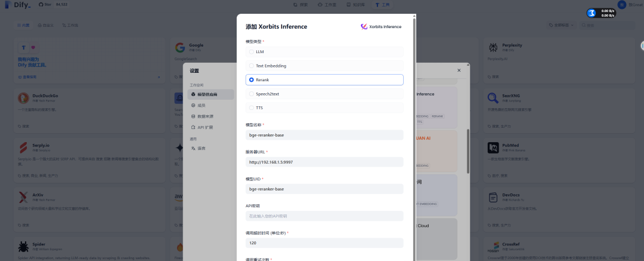Screen dimensions: 644x261
Task: Click the external link arrow on contribute card
Action: (x=159, y=77)
